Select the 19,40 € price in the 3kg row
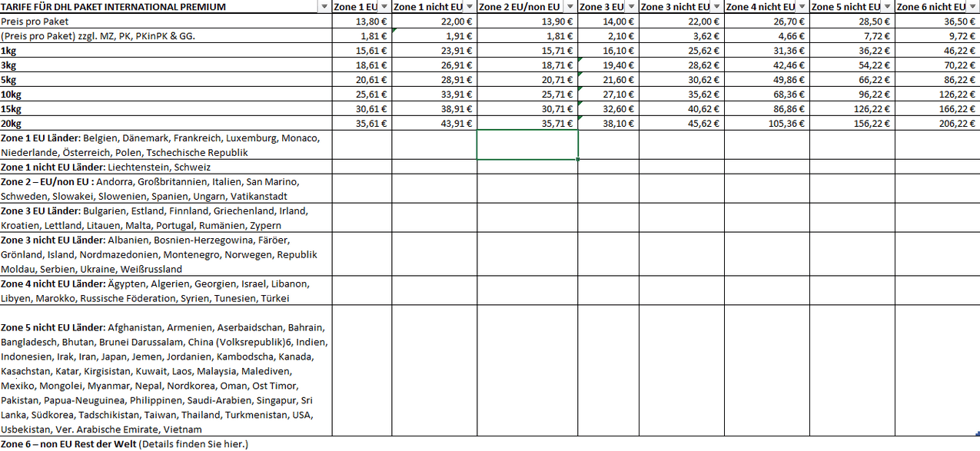 coord(609,65)
